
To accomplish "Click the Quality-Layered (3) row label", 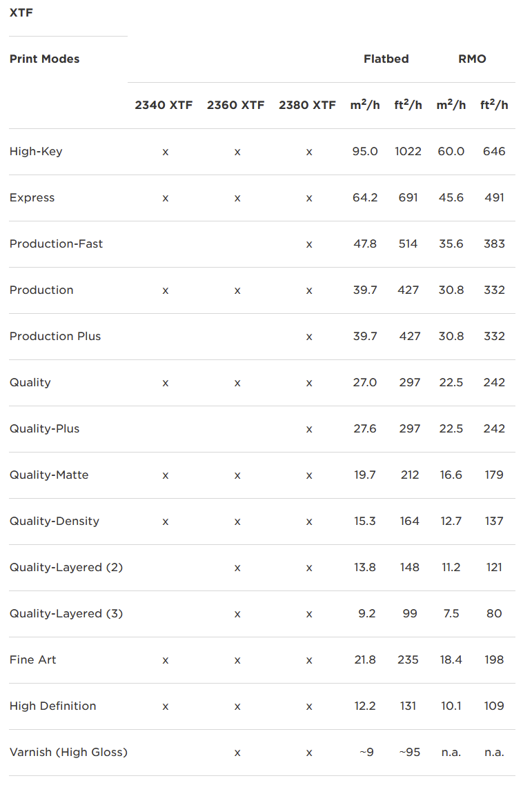I will (x=66, y=614).
